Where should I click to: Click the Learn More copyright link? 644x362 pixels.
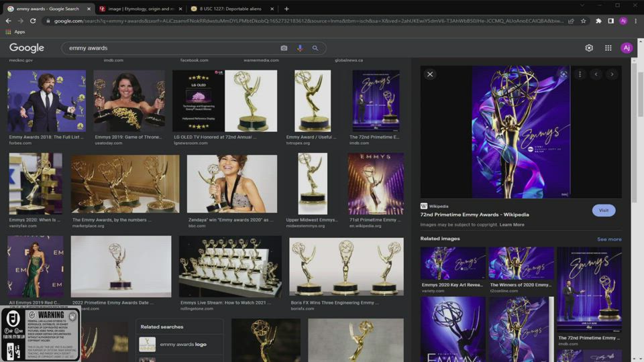pos(512,225)
